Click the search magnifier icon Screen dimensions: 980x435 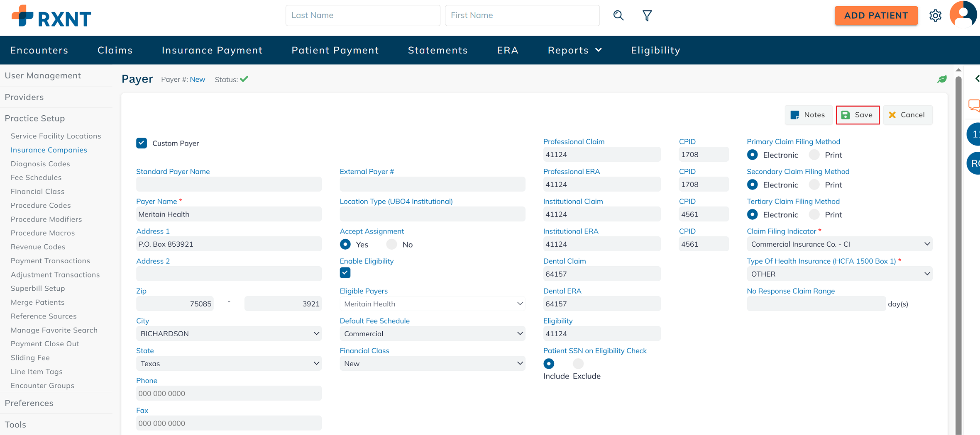(x=618, y=16)
